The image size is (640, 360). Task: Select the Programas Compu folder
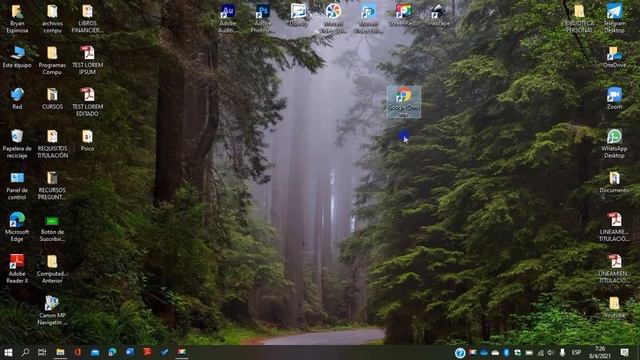coord(52,60)
